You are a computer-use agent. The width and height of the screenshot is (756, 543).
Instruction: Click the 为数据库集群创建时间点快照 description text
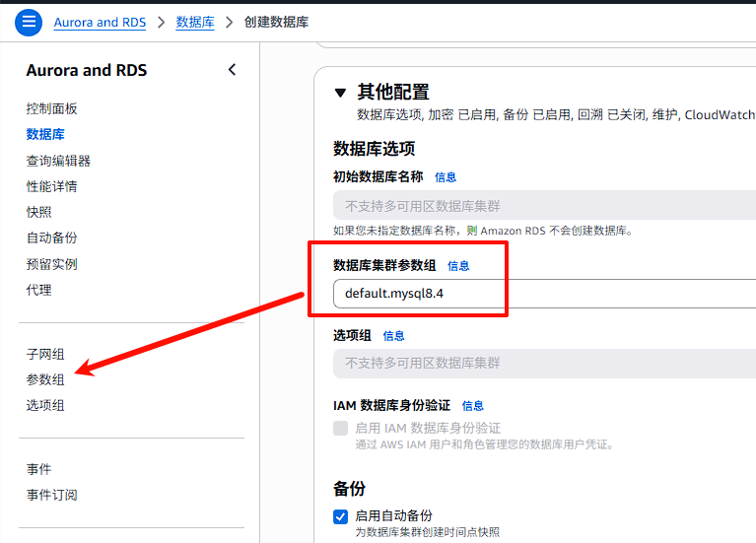click(428, 532)
